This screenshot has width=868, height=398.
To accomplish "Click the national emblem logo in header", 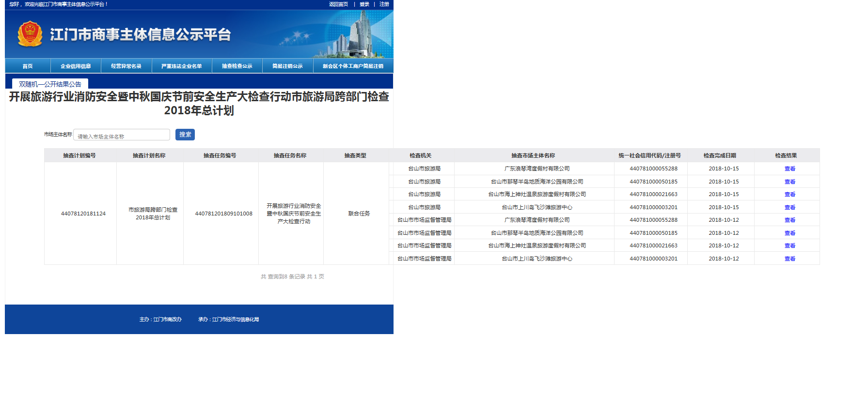I will [30, 34].
